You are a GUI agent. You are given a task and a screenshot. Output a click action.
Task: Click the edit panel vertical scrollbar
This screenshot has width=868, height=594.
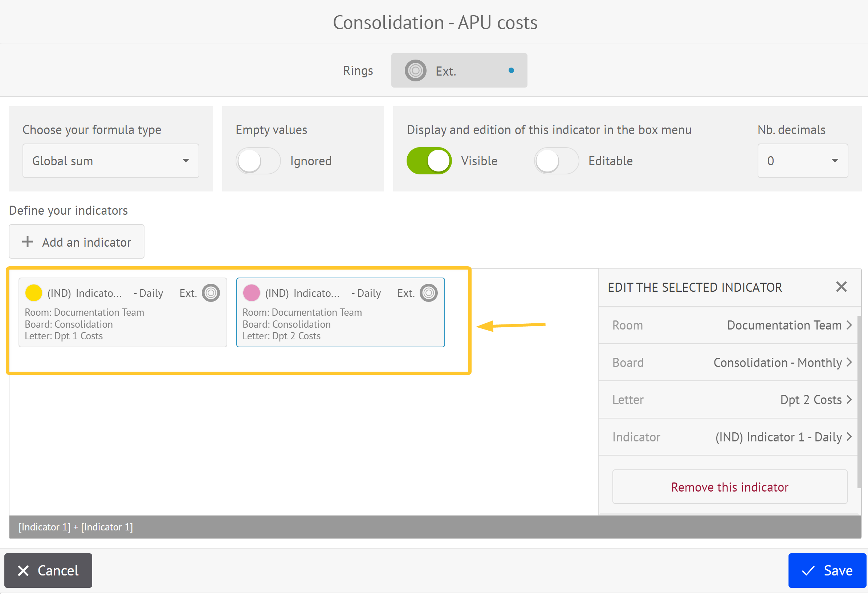pyautogui.click(x=859, y=402)
